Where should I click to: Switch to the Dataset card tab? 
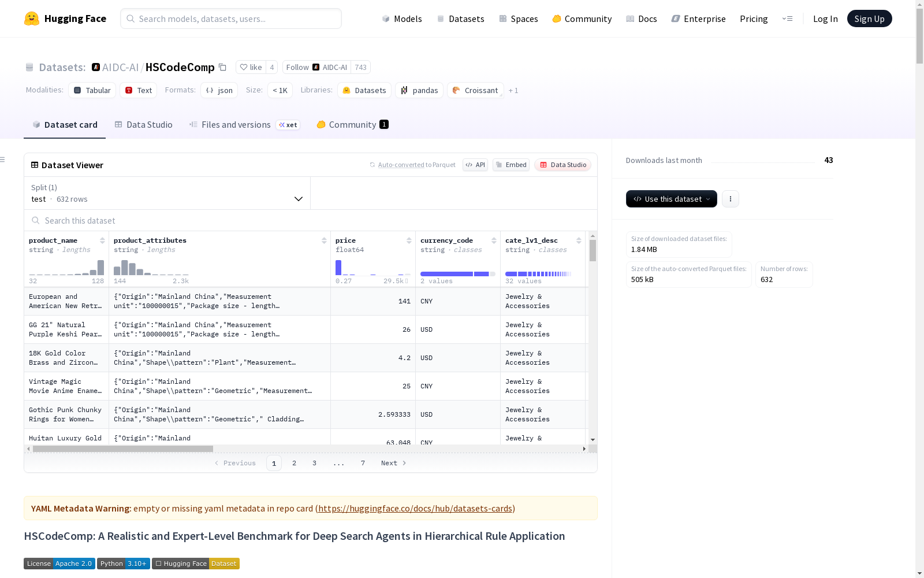click(65, 125)
